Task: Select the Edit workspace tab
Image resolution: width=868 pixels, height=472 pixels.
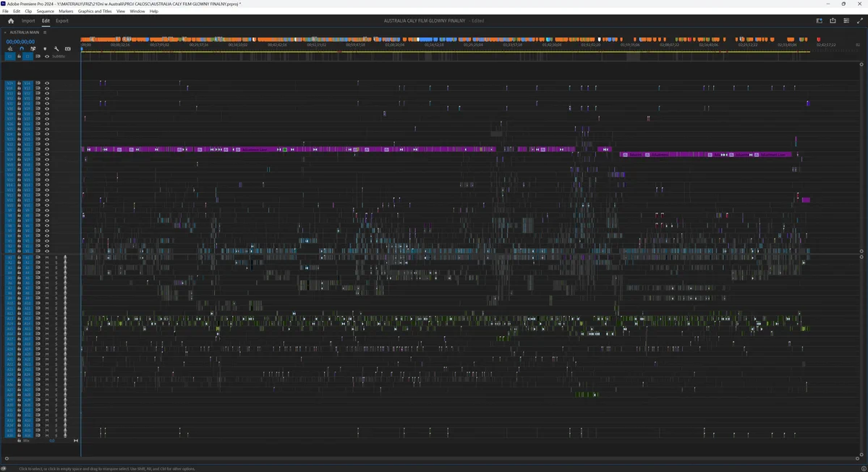Action: pyautogui.click(x=46, y=21)
